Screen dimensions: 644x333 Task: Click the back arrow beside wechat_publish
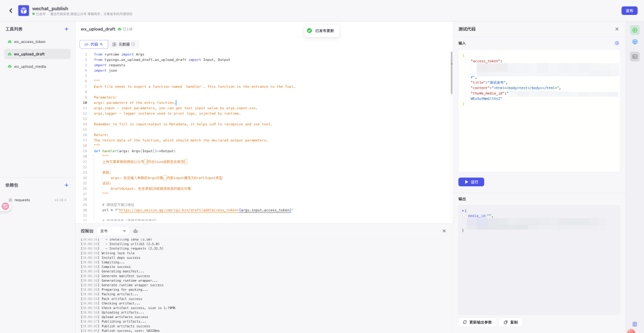tap(10, 11)
